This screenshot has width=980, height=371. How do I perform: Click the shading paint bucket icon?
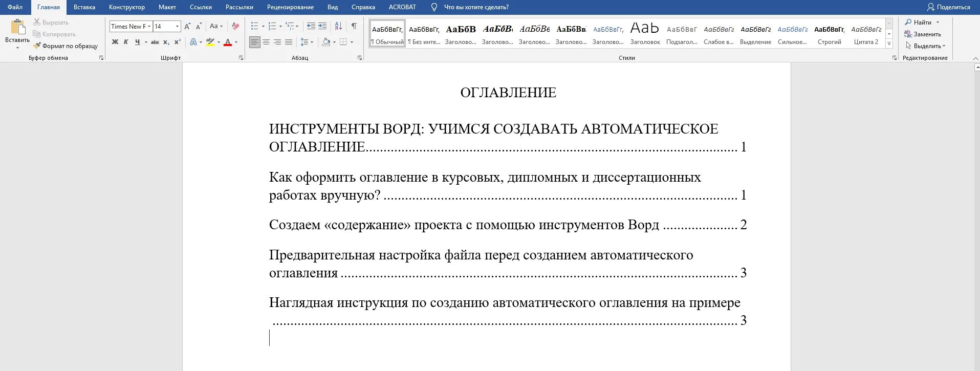tap(326, 42)
